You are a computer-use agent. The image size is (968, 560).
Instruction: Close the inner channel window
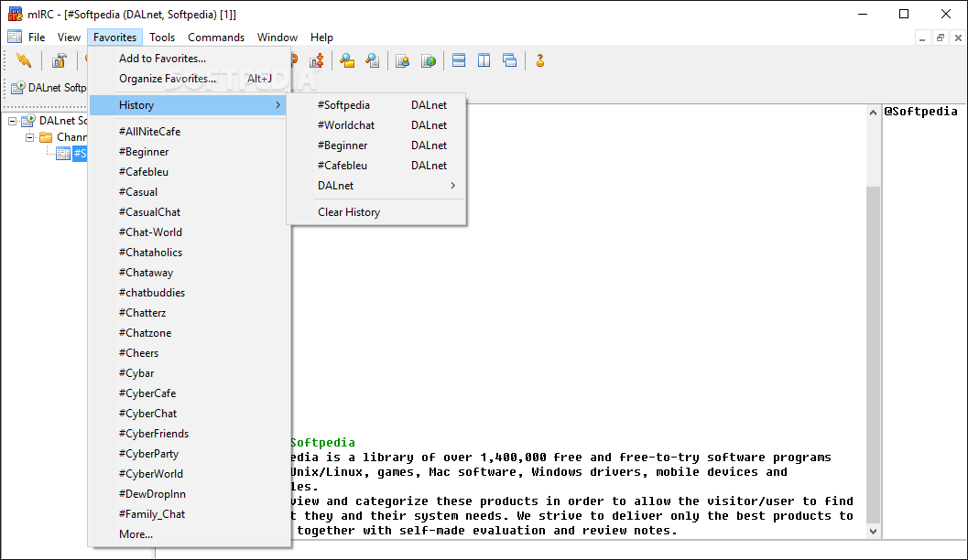pos(958,38)
